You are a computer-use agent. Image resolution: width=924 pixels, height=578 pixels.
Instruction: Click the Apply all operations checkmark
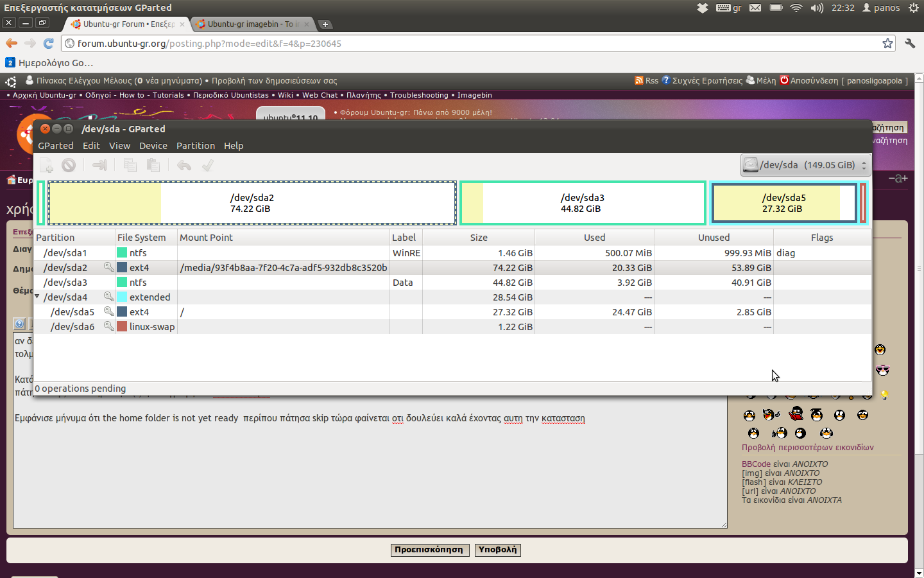click(x=207, y=166)
